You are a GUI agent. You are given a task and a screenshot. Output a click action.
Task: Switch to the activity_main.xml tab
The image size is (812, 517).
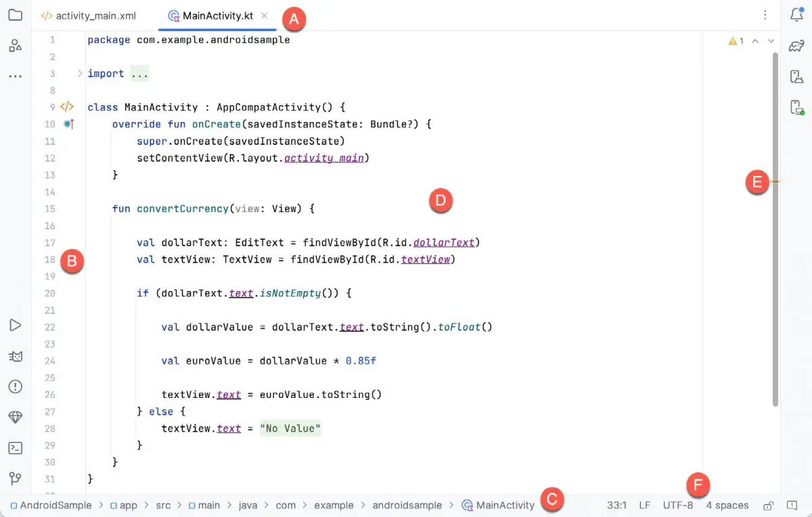pyautogui.click(x=88, y=16)
